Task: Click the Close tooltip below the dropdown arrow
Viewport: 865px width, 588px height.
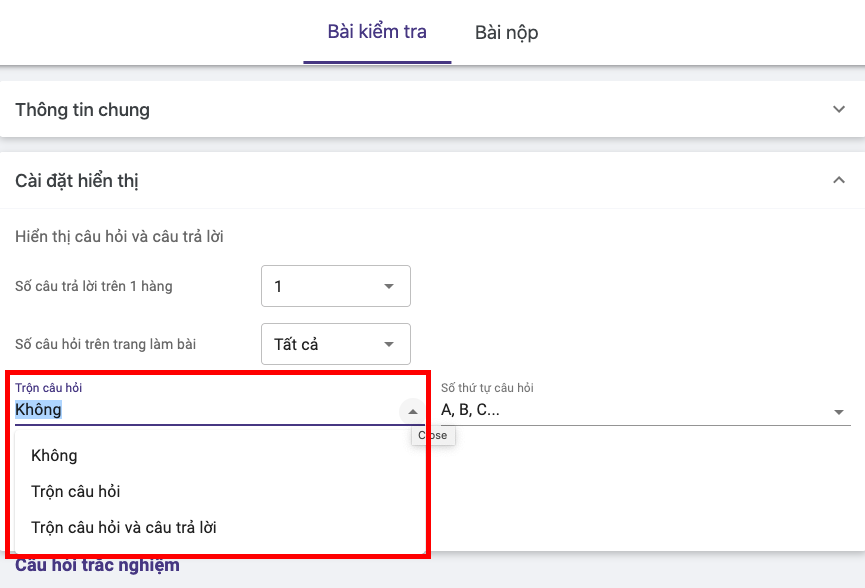Action: pos(433,435)
